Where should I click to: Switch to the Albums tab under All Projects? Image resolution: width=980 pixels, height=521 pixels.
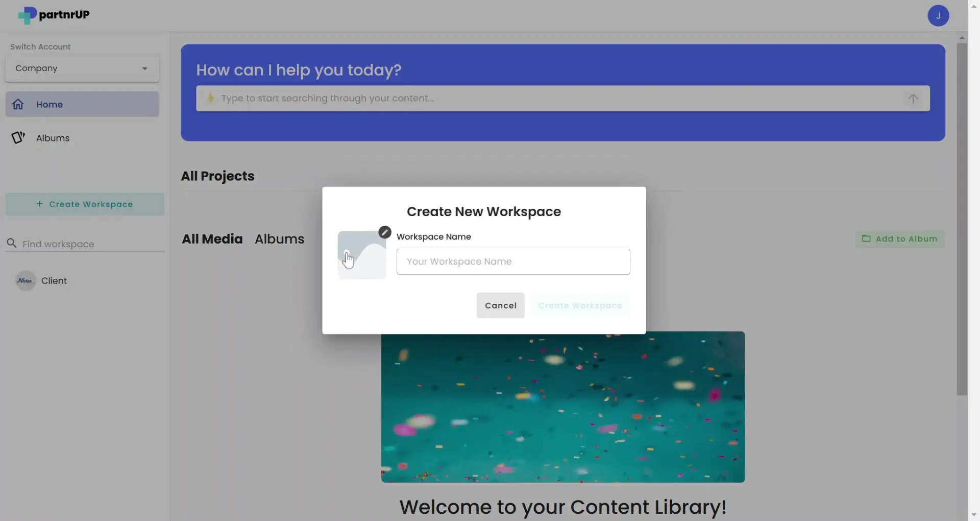click(x=280, y=239)
